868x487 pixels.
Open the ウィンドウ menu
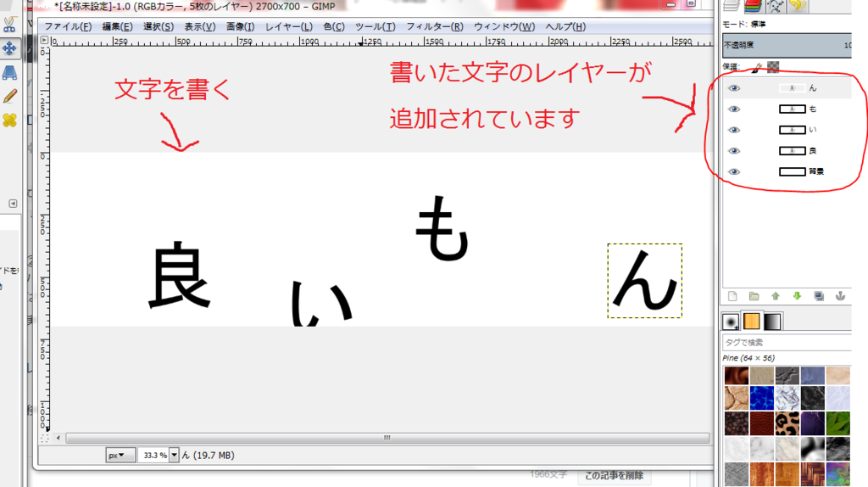click(504, 26)
